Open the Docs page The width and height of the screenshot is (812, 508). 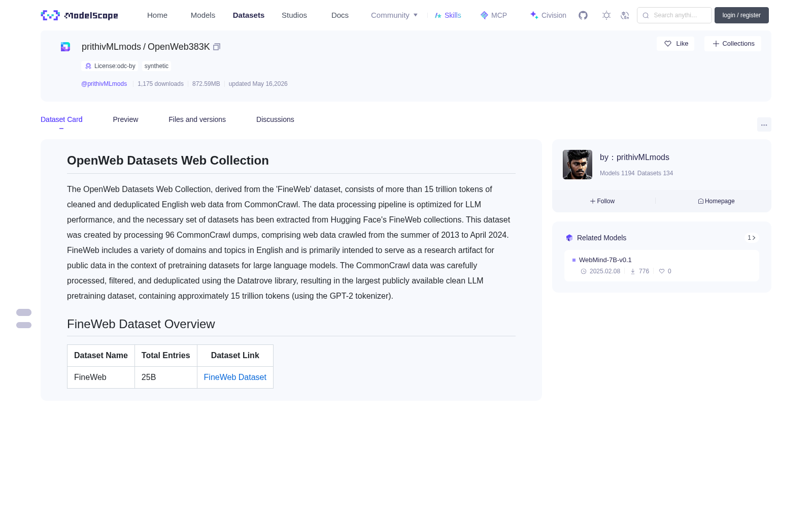[x=340, y=15]
